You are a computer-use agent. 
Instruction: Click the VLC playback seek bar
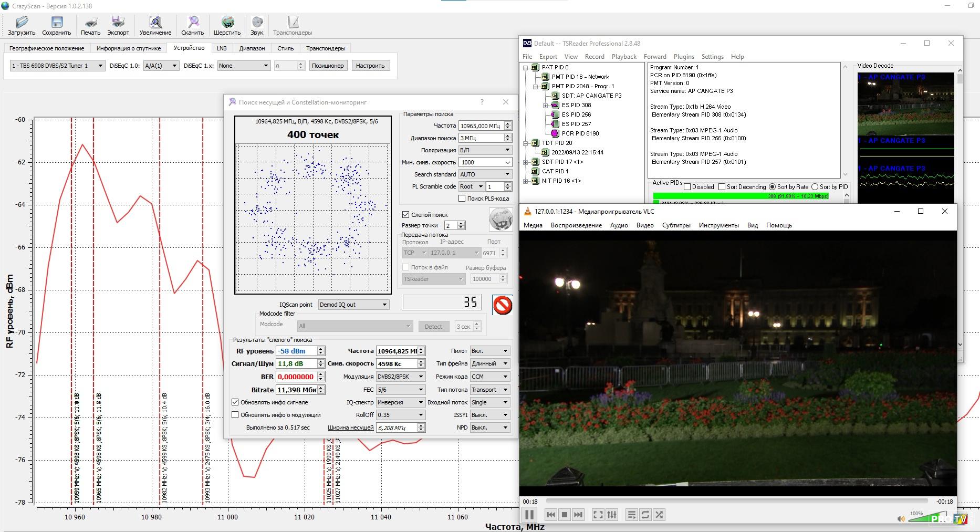[x=736, y=501]
